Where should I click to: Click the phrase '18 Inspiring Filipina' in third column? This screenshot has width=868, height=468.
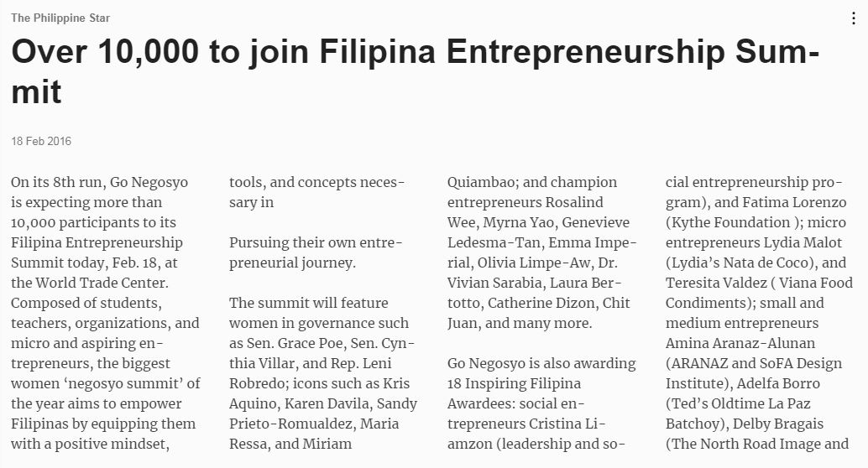pos(515,384)
